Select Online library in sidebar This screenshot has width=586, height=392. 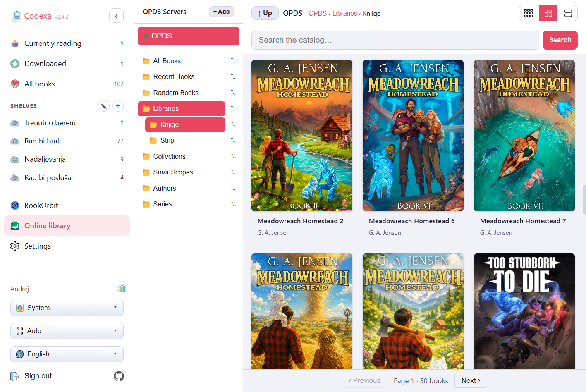(67, 226)
